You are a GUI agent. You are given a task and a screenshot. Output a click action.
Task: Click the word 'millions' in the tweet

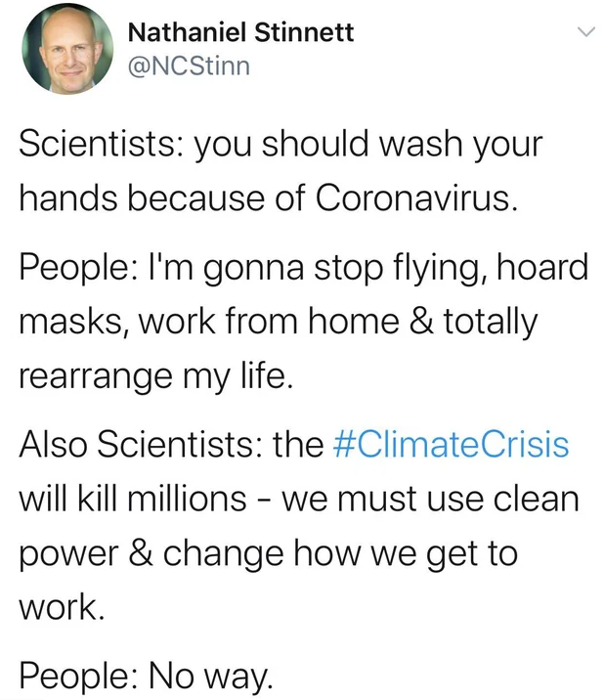[x=188, y=499]
